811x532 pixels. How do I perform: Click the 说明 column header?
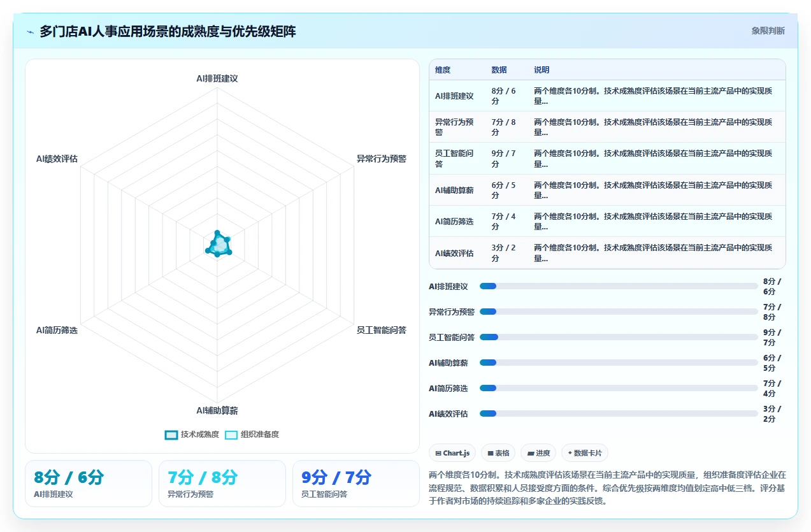[542, 70]
